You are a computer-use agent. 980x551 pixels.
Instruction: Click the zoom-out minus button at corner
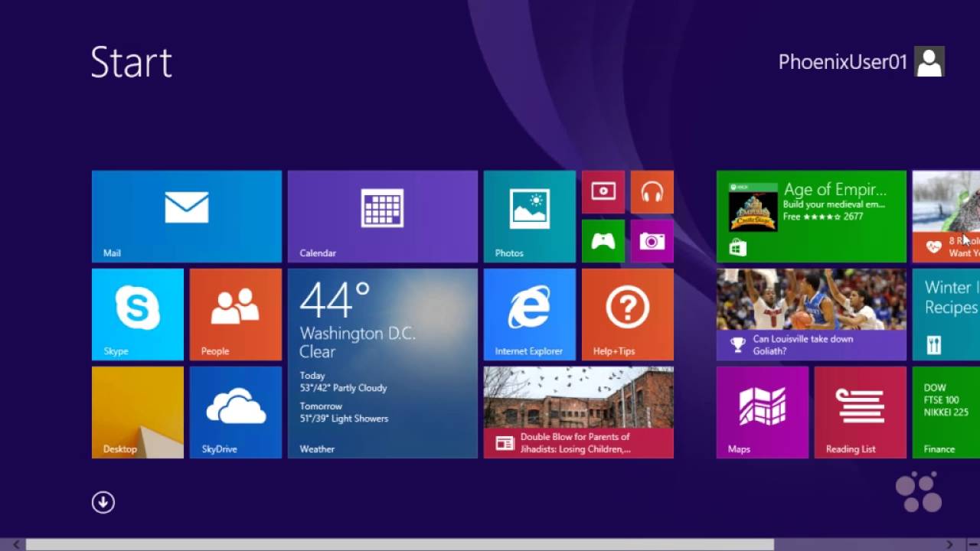tap(973, 544)
